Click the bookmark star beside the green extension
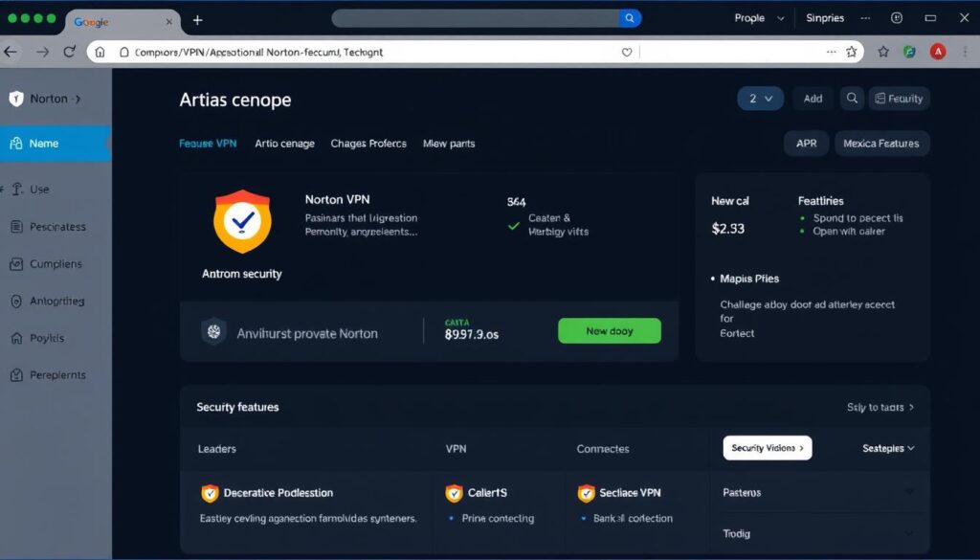980x560 pixels. pyautogui.click(x=883, y=52)
